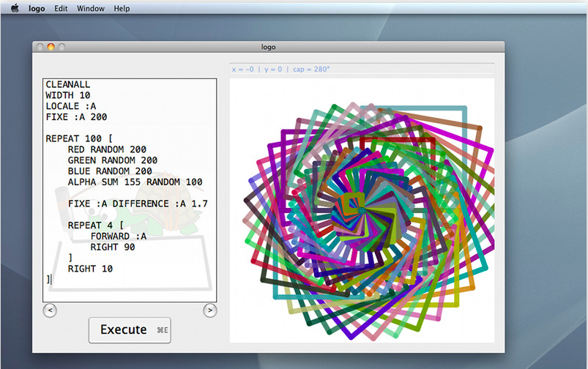Screen dimensions: 588x369
Task: Open the logo application menu
Action: coord(37,8)
